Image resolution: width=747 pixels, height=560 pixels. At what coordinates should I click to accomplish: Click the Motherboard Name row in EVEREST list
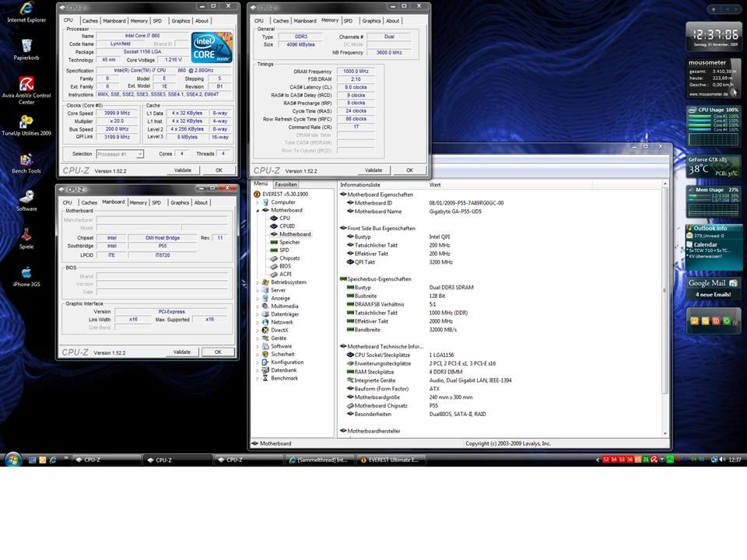(x=500, y=212)
